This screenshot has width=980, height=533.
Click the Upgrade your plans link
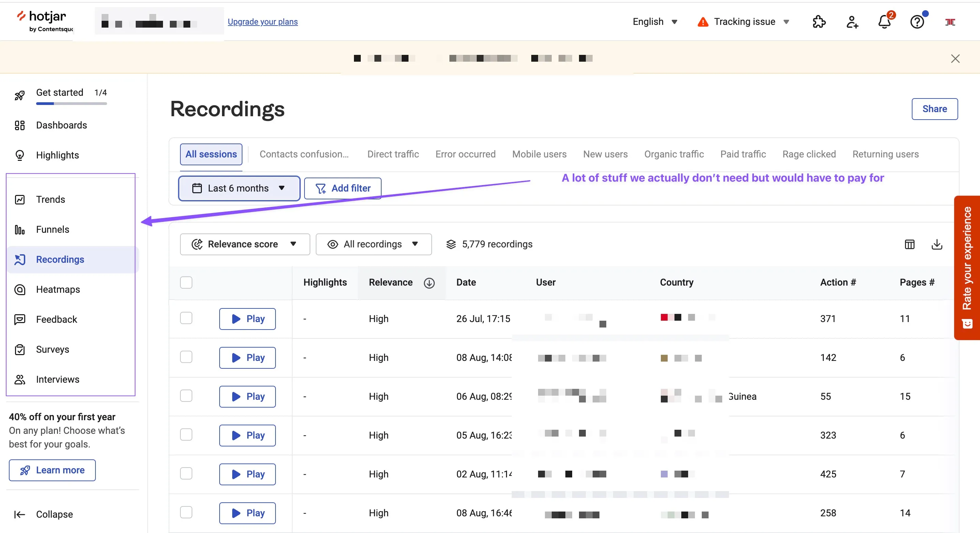pos(263,22)
